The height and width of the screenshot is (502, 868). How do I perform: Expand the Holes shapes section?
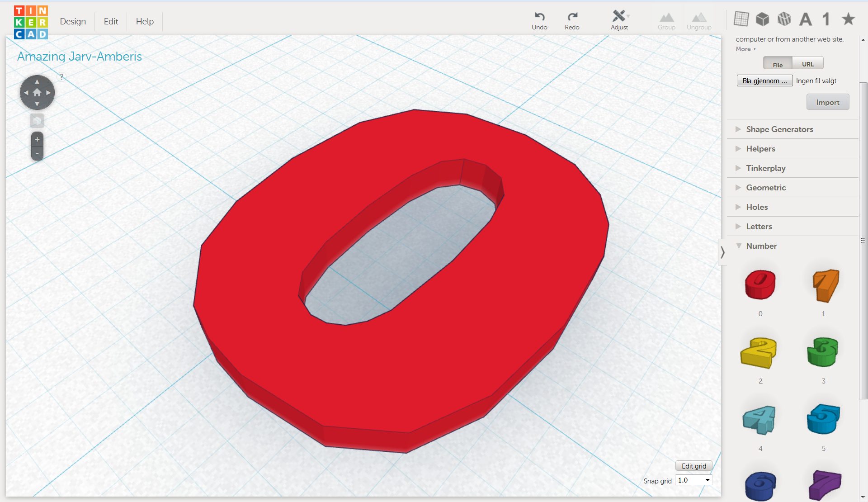tap(758, 207)
